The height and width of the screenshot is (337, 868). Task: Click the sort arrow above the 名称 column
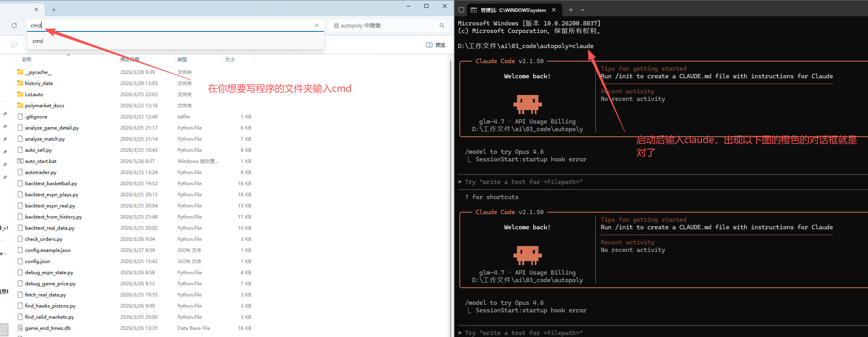point(68,55)
